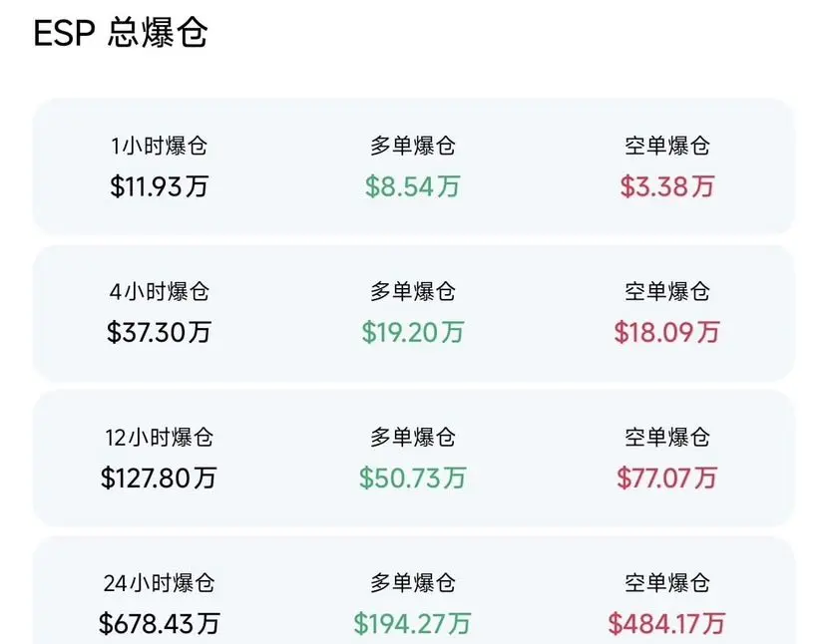Click the $127.80万 total value
827x644 pixels.
click(159, 478)
